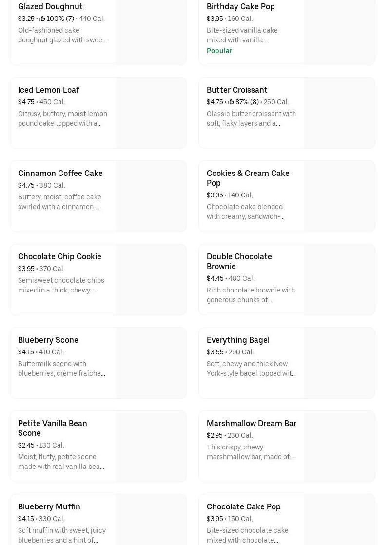
Task: Click the Popular badge on Birthday Cake Pop
Action: click(219, 51)
